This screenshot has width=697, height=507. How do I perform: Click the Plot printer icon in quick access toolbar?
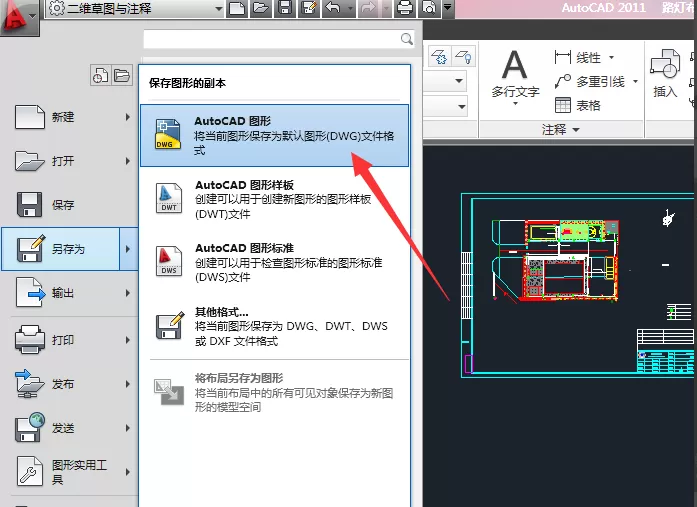click(405, 8)
